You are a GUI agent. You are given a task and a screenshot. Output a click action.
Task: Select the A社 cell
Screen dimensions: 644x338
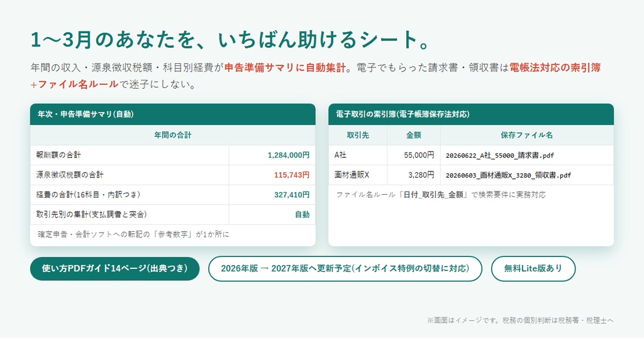tap(358, 155)
